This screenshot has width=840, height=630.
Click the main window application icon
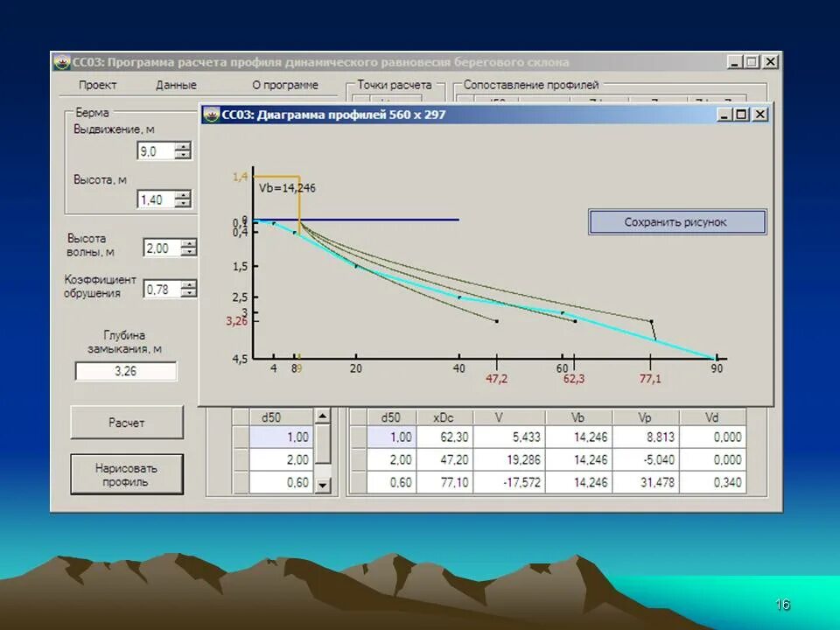(62, 62)
